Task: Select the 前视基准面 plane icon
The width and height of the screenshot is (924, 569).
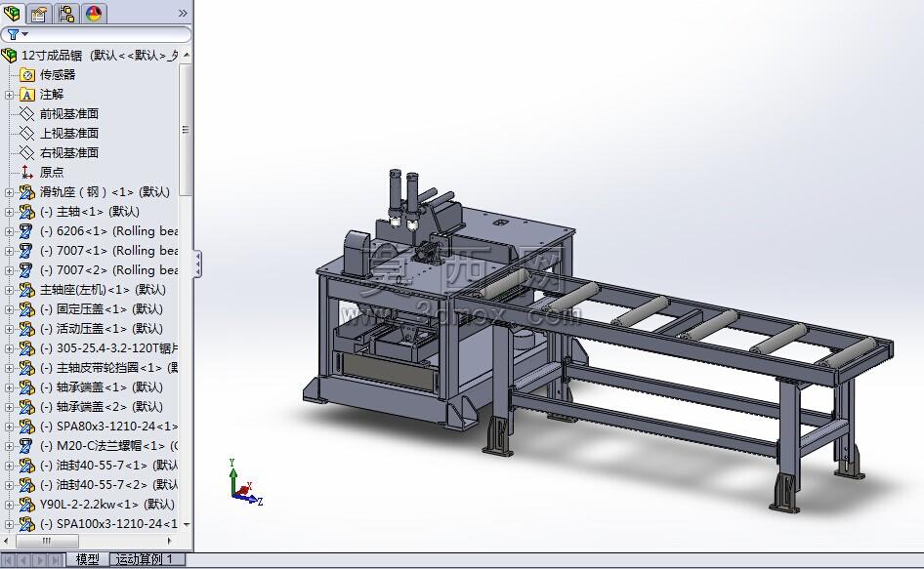Action: coord(27,113)
